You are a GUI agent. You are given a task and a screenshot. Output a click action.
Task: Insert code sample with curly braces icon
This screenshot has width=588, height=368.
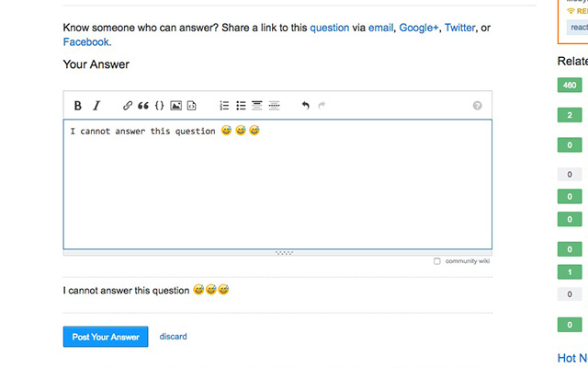click(159, 106)
